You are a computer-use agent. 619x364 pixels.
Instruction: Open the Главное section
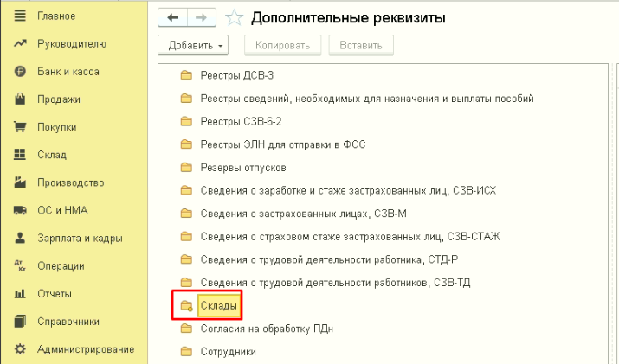click(56, 16)
